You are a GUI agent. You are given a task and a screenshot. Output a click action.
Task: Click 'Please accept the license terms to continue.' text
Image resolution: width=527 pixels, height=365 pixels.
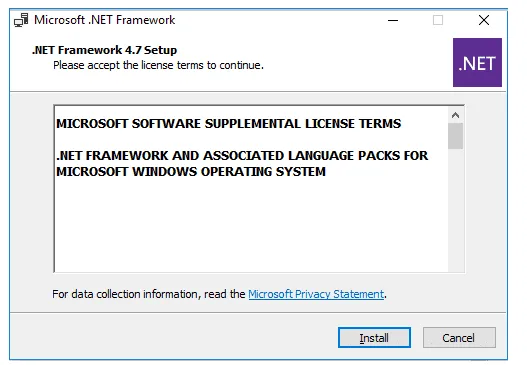[x=158, y=65]
